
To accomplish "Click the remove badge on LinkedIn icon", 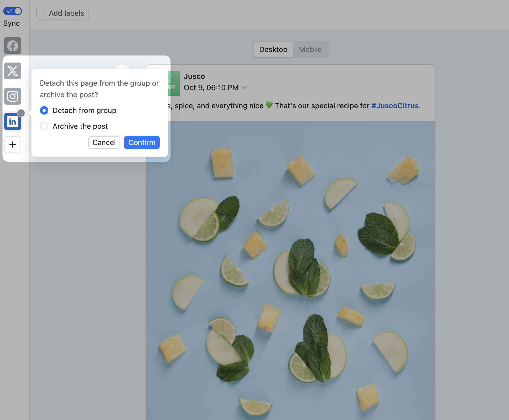I will coord(21,113).
